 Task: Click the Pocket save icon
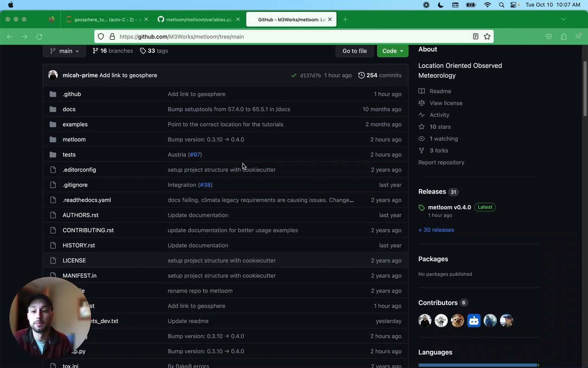click(x=548, y=36)
